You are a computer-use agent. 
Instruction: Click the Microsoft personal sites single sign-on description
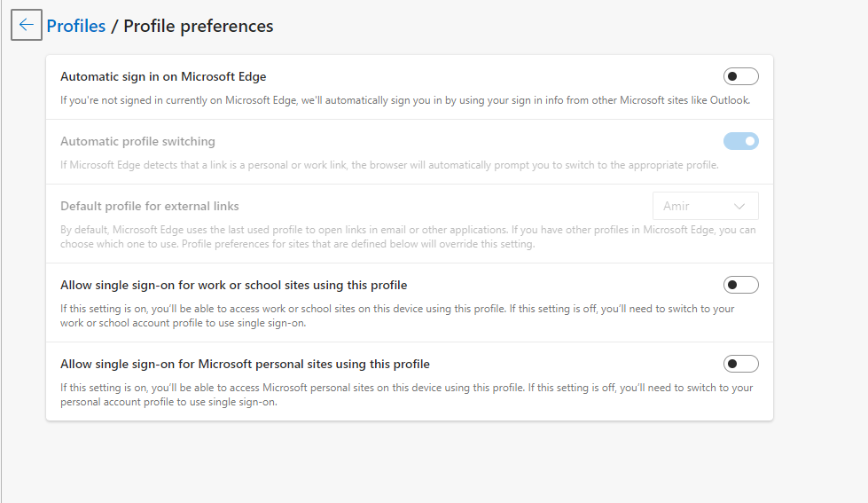click(x=406, y=395)
